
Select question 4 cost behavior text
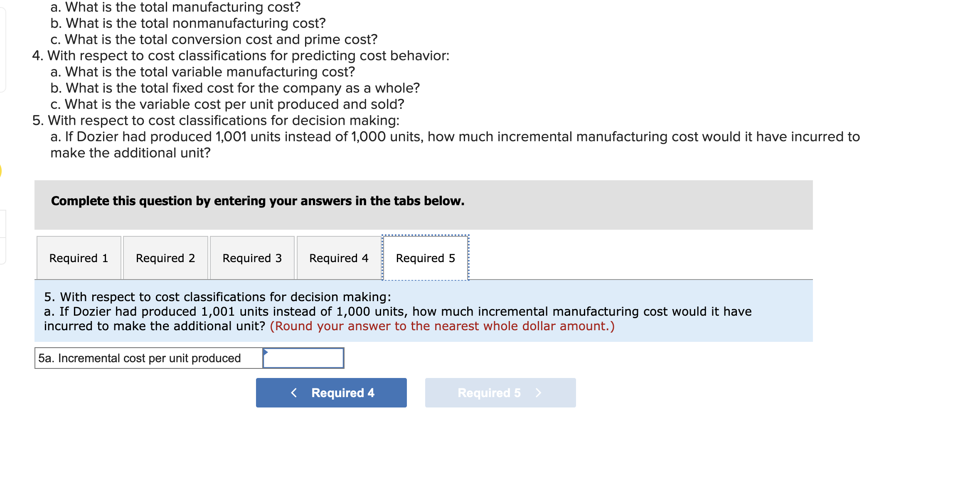(241, 55)
